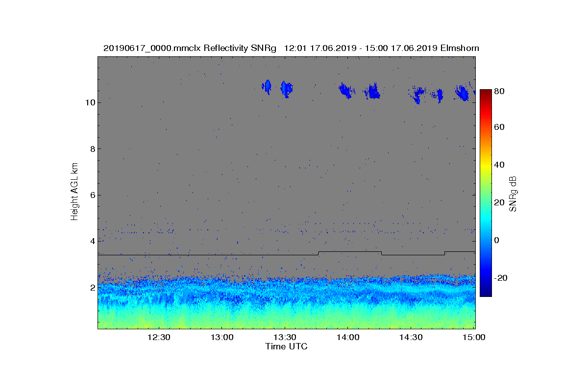
Task: Click the height tick label 10
Action: coord(90,102)
